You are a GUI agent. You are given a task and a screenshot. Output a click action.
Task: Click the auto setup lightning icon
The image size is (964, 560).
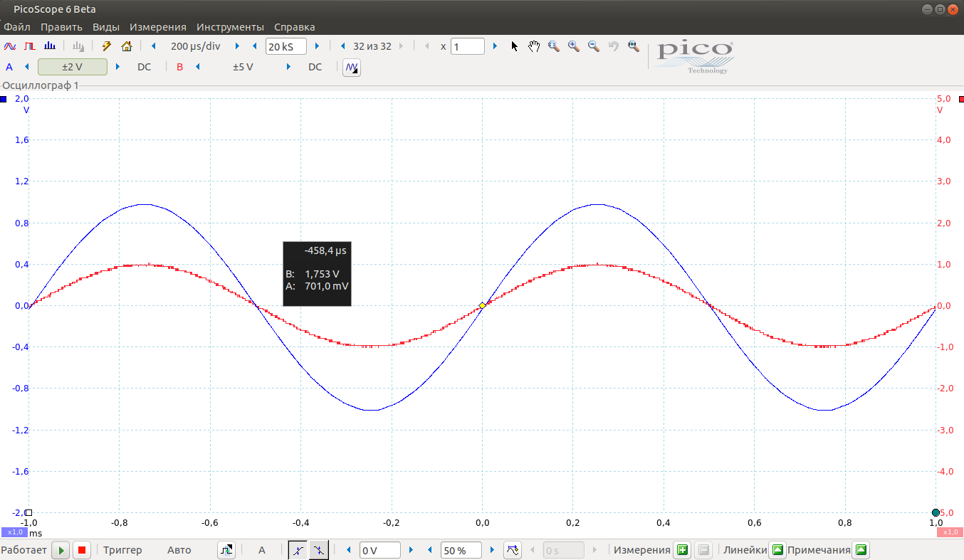[x=107, y=46]
